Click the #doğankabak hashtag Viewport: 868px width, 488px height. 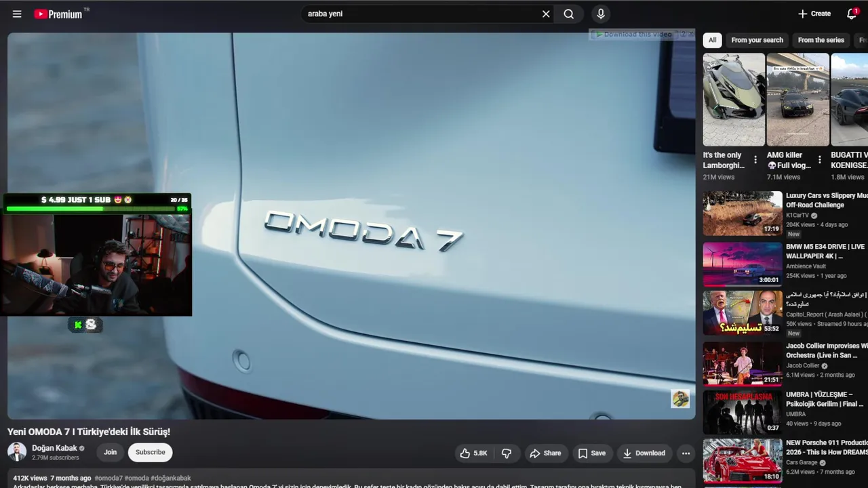coord(170,478)
